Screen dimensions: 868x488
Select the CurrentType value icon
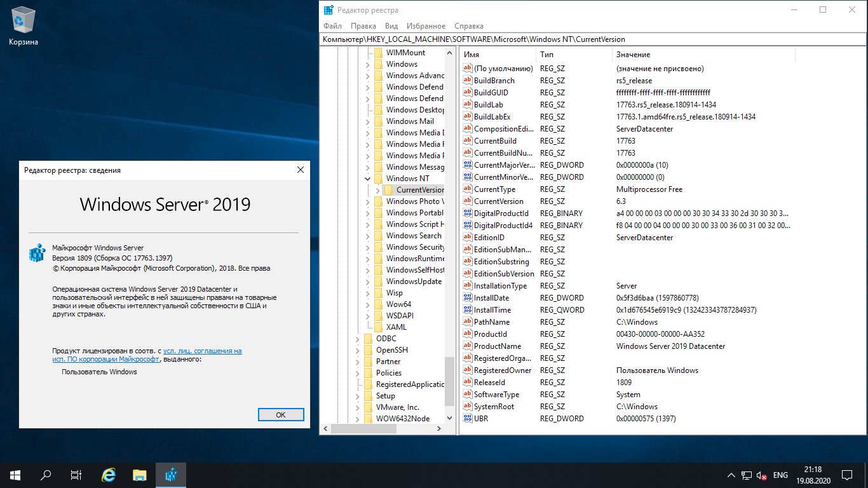[468, 189]
